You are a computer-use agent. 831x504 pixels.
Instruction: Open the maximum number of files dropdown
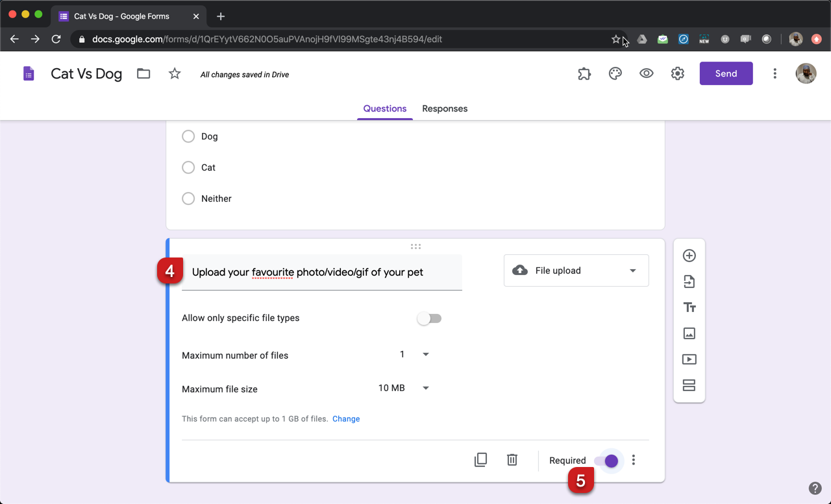425,354
